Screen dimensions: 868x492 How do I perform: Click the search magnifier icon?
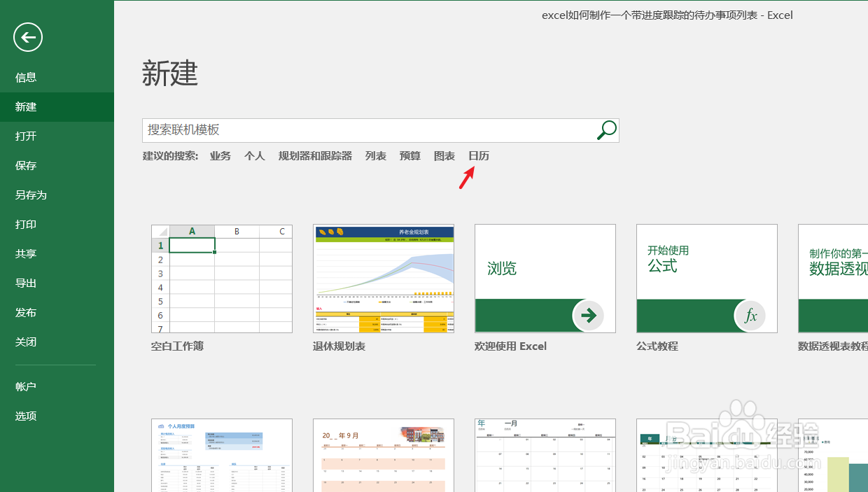607,130
